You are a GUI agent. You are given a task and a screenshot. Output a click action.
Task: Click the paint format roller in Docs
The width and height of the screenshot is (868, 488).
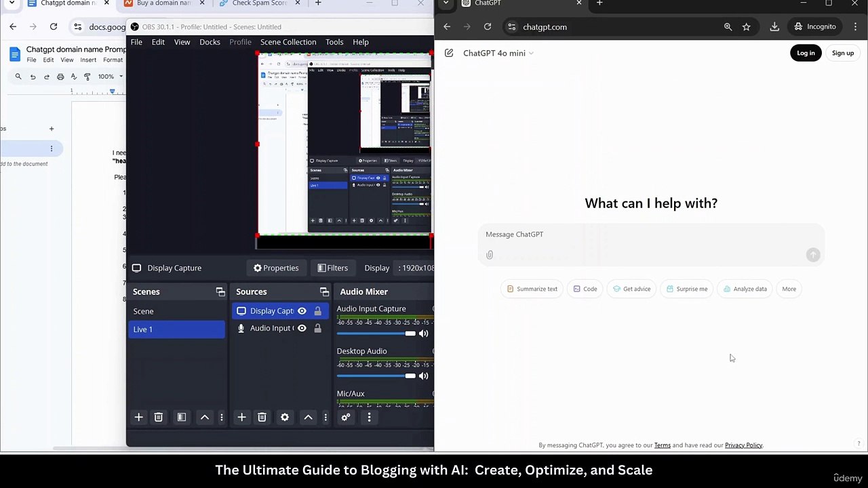tap(87, 77)
